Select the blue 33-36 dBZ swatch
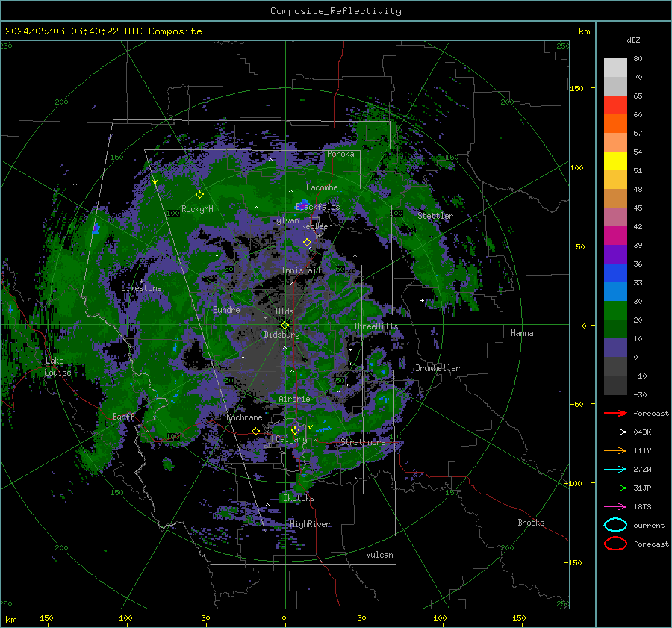The height and width of the screenshot is (628, 672). coord(615,273)
